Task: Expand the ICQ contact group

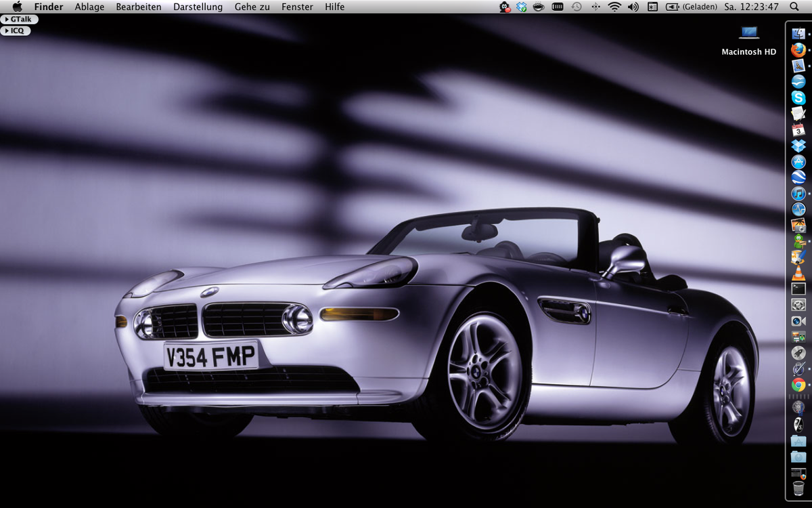Action: [16, 30]
